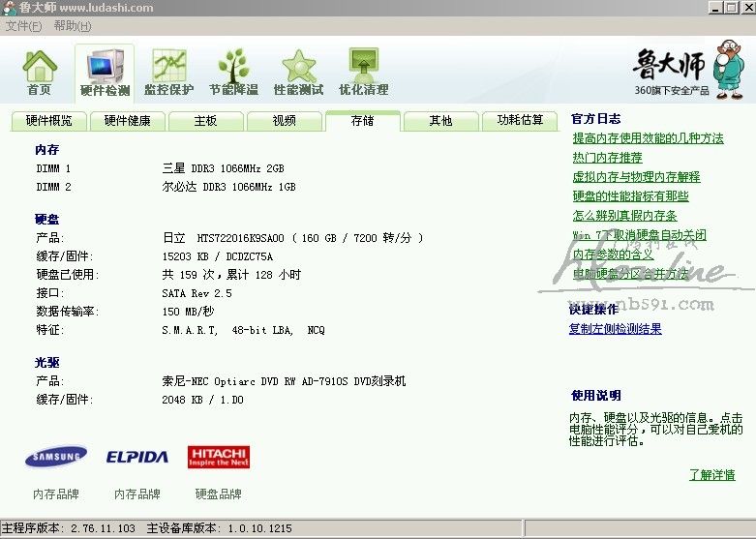Select the 存储 storage tab
The height and width of the screenshot is (539, 756).
click(x=363, y=121)
